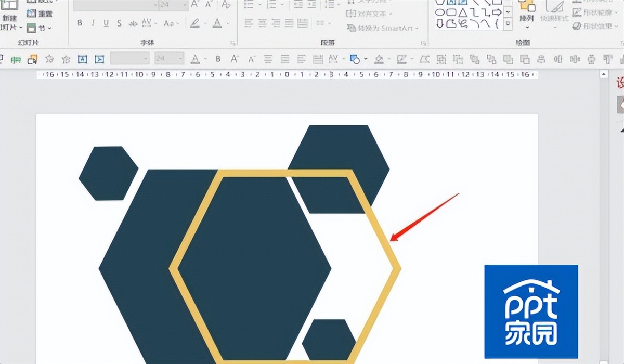The image size is (624, 364).
Task: Click quick toolbar Bold B button
Action: pyautogui.click(x=218, y=59)
